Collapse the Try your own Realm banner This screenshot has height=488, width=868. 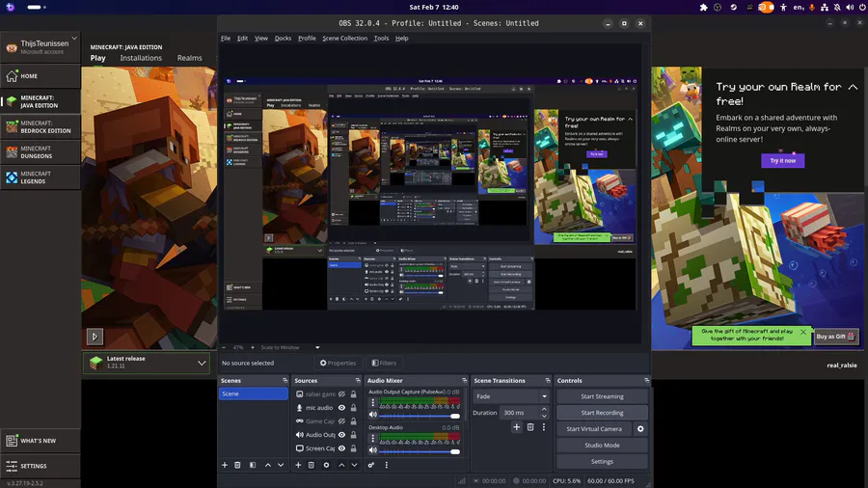click(854, 87)
